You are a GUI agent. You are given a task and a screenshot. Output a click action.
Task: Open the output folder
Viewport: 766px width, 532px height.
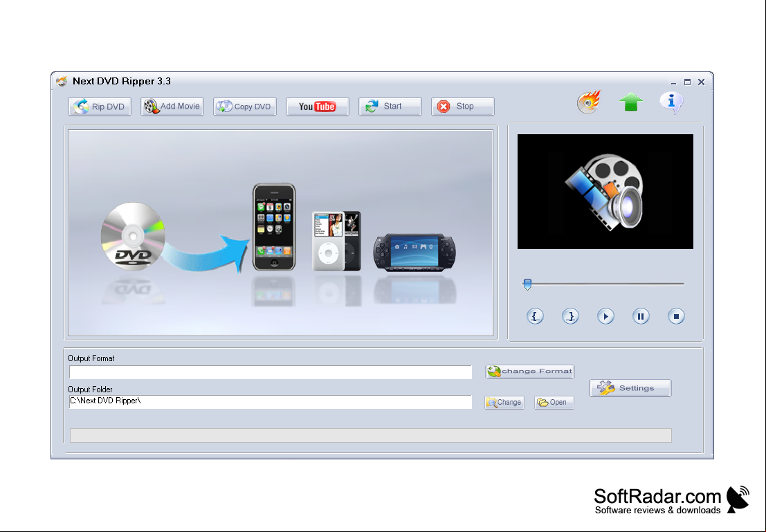pyautogui.click(x=554, y=402)
